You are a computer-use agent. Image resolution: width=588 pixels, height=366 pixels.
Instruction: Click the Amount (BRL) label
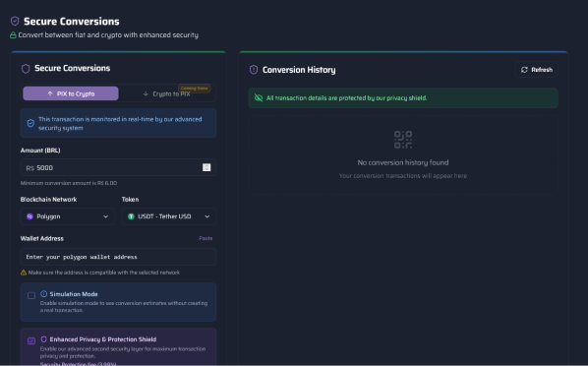pos(40,151)
